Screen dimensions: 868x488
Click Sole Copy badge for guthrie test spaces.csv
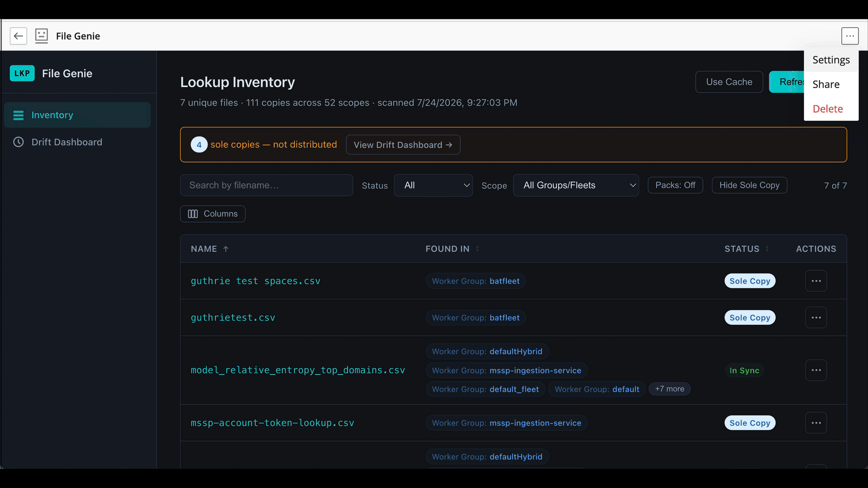point(750,281)
